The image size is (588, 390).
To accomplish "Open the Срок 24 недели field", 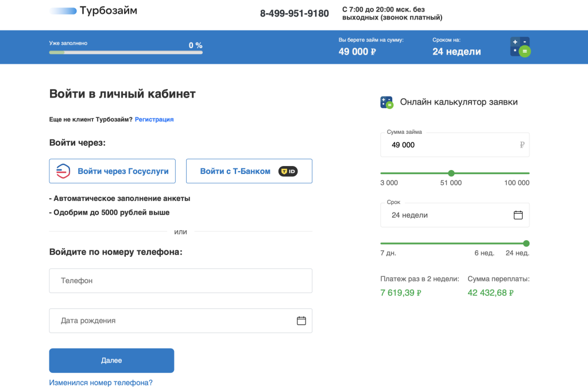I will click(448, 215).
